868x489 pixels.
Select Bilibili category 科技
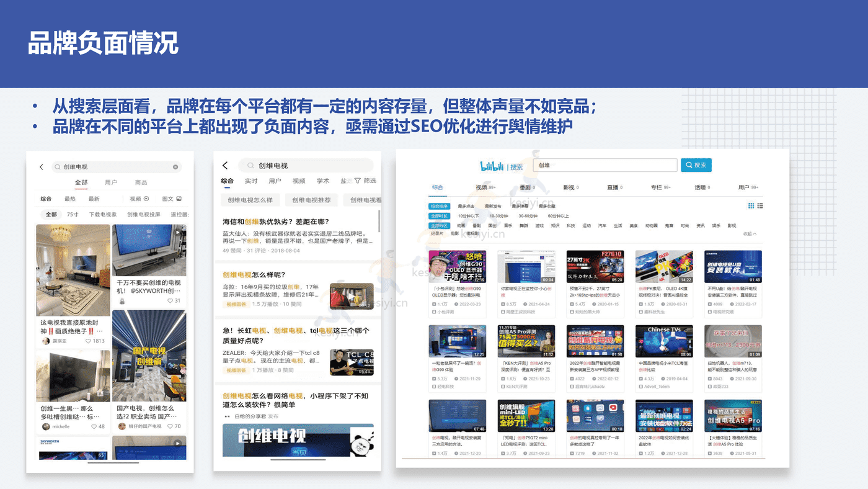click(571, 226)
